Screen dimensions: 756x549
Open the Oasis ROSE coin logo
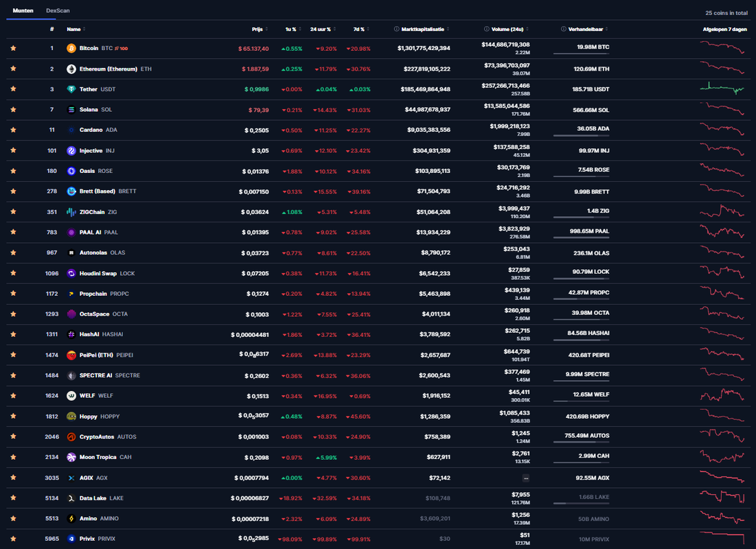coord(71,171)
